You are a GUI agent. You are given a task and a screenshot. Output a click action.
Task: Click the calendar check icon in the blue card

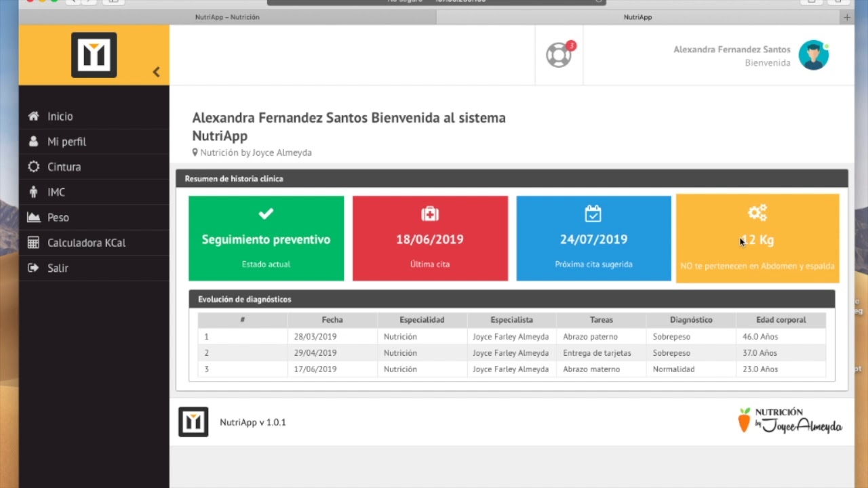tap(593, 213)
